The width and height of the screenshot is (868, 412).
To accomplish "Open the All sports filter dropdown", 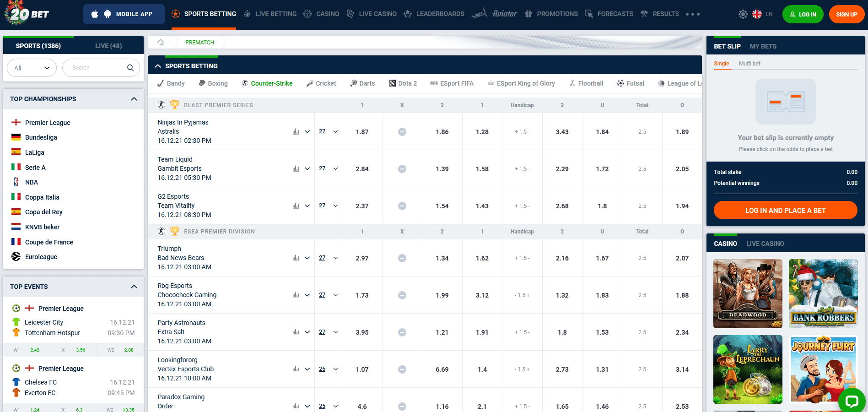I will pyautogui.click(x=32, y=68).
